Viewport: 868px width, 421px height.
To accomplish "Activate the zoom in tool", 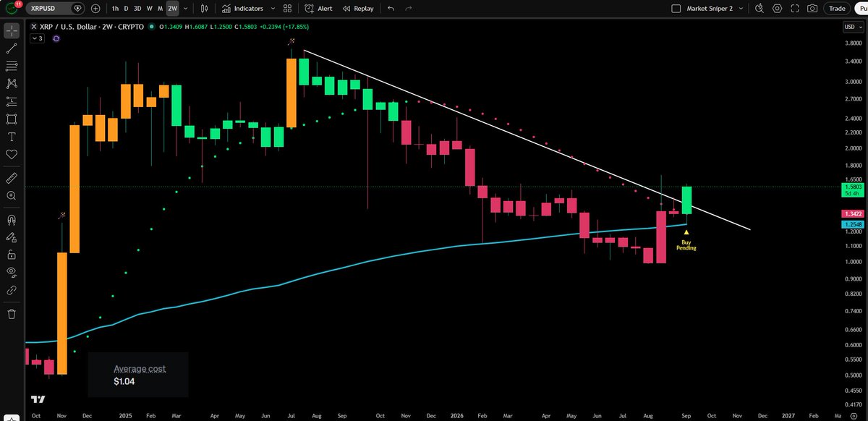I will (x=12, y=195).
